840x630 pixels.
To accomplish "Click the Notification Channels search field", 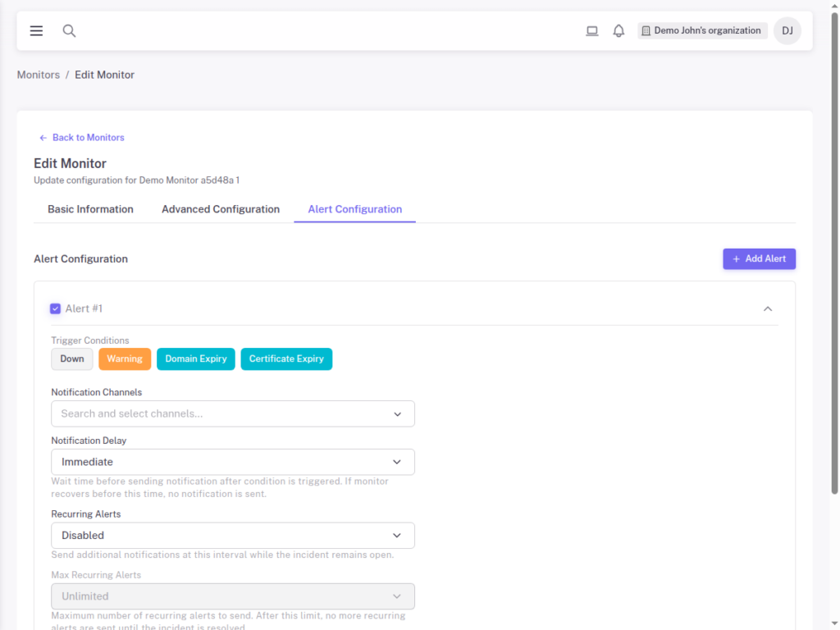I will click(x=221, y=414).
